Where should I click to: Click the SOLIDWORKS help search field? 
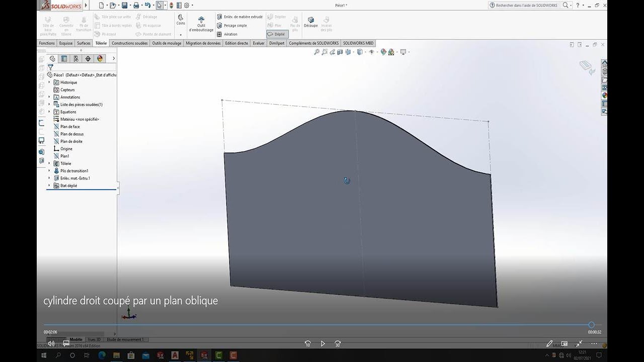(x=527, y=6)
